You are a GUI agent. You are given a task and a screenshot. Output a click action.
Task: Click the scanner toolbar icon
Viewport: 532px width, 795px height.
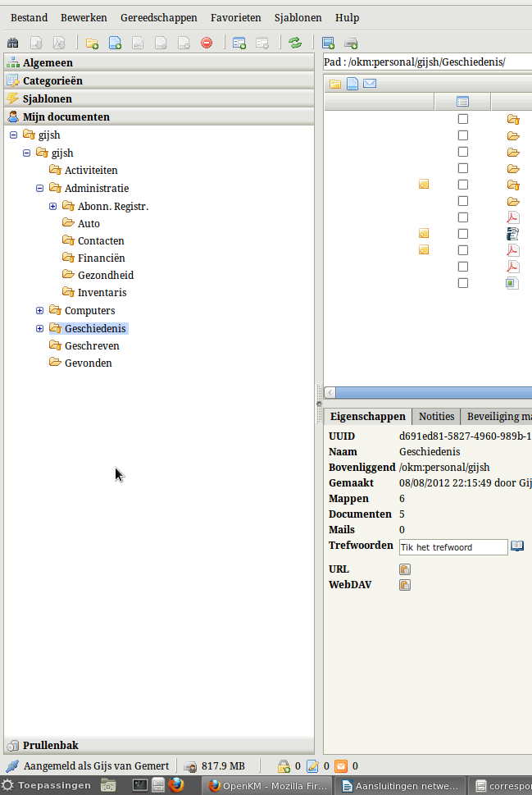pos(328,43)
